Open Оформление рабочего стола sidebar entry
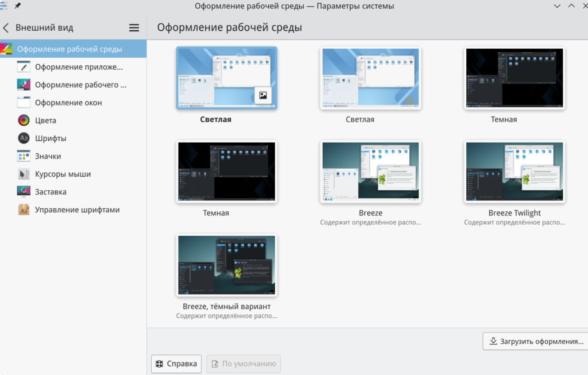Viewport: 588px width, 375px height. 81,85
